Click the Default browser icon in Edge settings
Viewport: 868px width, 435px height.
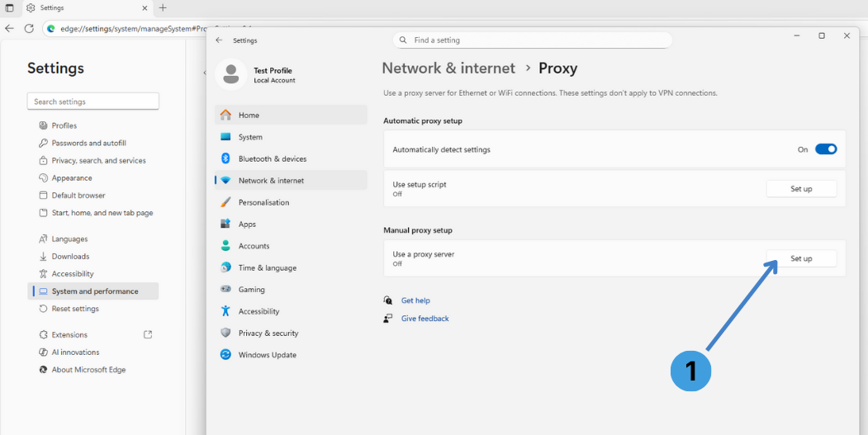pyautogui.click(x=43, y=196)
